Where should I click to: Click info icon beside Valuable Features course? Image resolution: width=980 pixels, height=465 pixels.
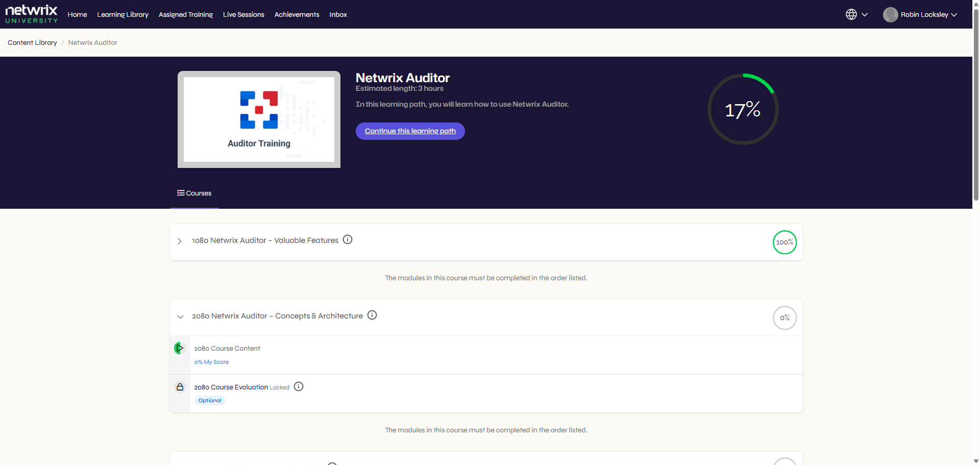tap(348, 239)
